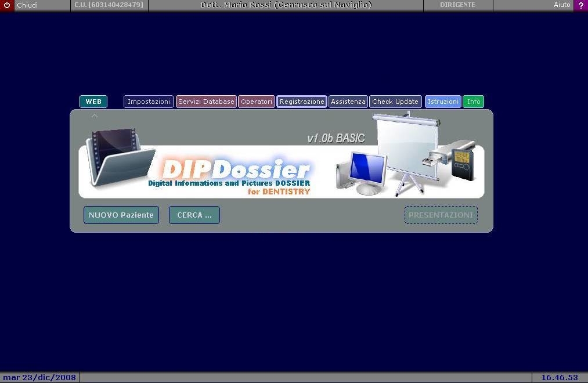
Task: Create a patient with NUOVO Paziente
Action: coord(121,215)
